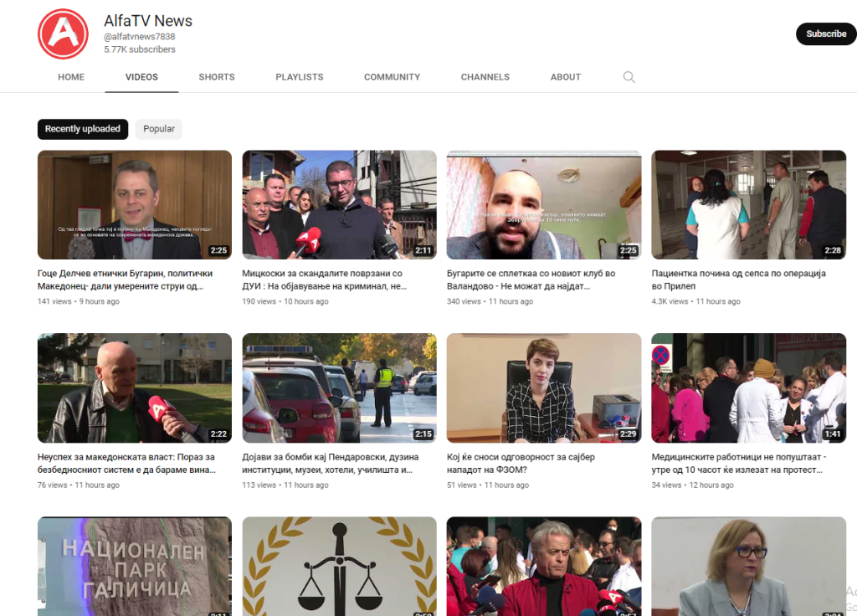This screenshot has width=857, height=616.
Task: Click '340 views • 11 hours ago' text
Action: click(490, 301)
